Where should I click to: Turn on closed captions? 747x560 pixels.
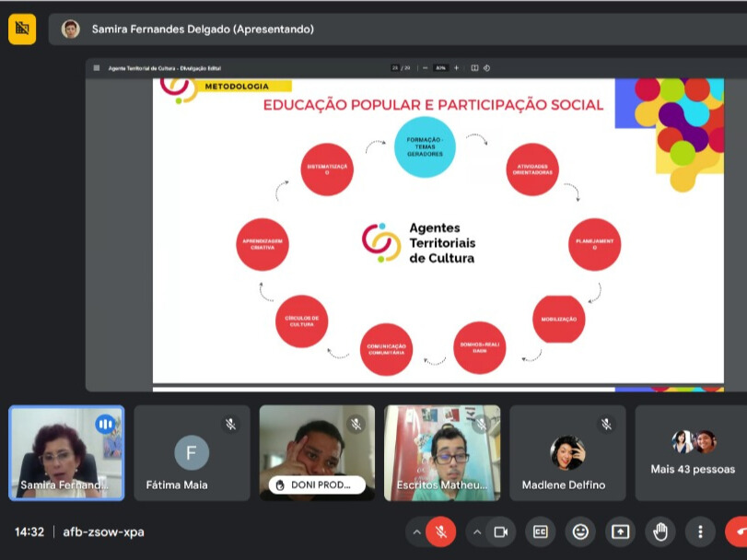click(x=540, y=531)
